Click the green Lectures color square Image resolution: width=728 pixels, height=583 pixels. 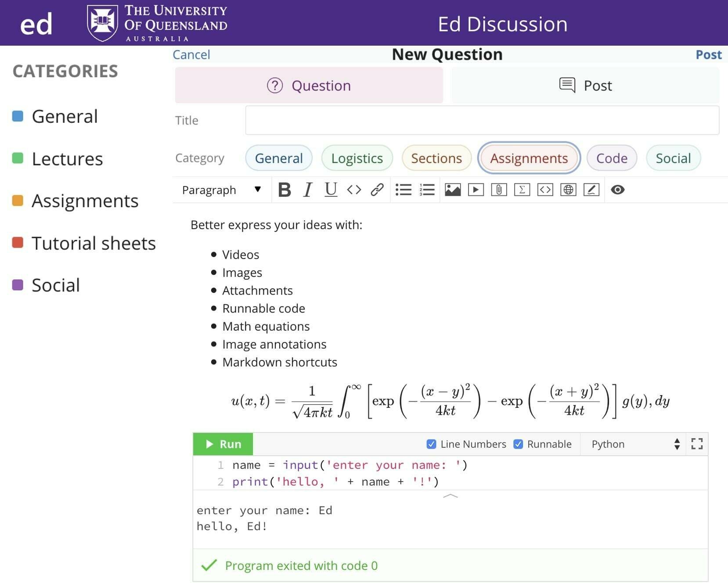pos(18,158)
